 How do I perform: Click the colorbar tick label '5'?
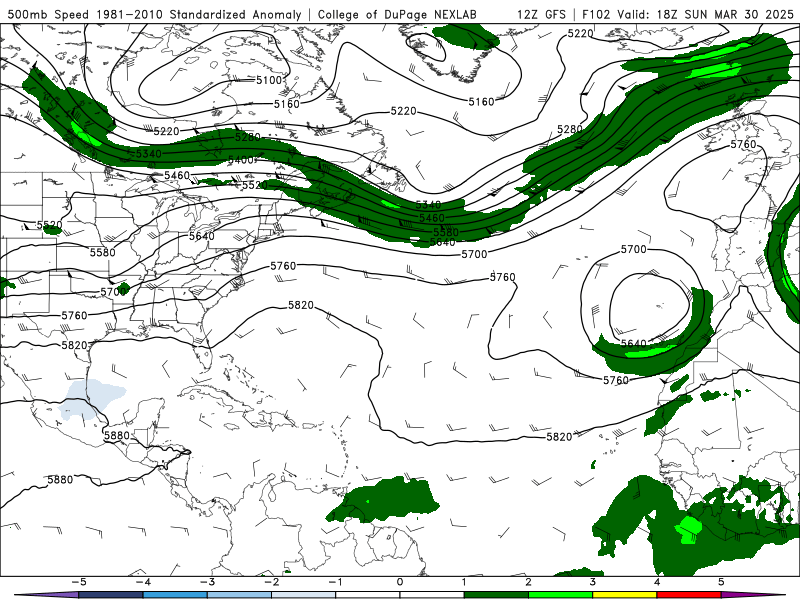tap(721, 582)
